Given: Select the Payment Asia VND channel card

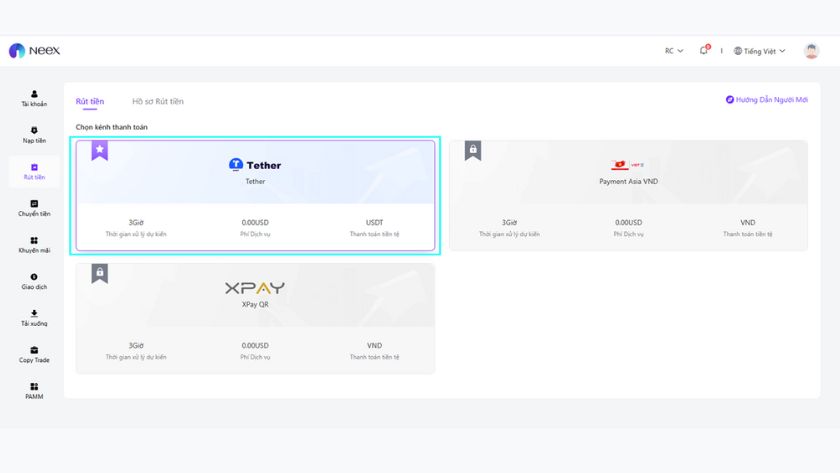Looking at the screenshot, I should [628, 196].
